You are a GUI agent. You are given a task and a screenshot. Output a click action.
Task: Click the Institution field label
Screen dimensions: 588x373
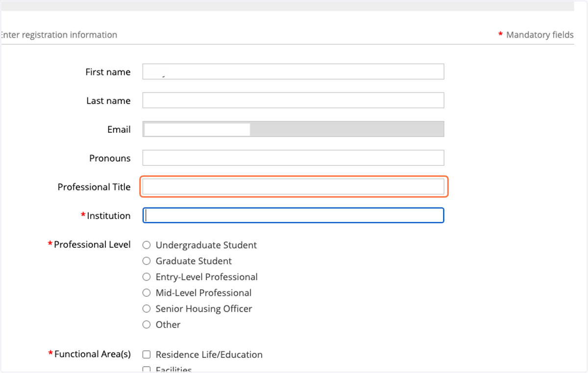point(109,216)
